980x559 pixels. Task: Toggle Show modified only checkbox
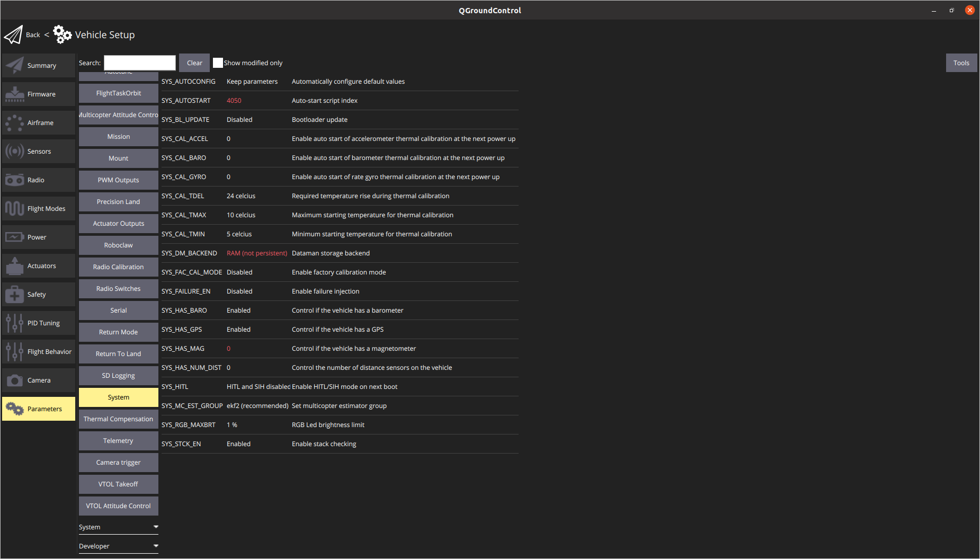point(218,63)
